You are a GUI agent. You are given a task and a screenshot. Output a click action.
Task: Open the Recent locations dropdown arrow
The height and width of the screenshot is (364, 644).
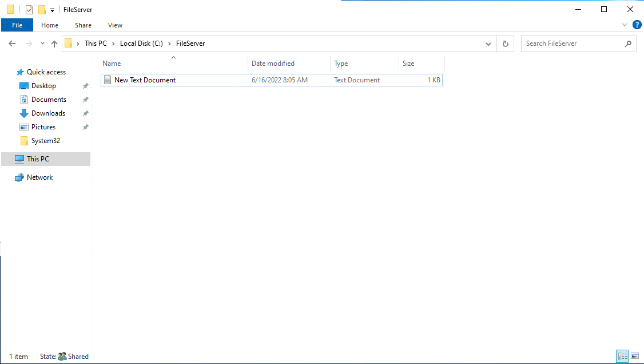pos(42,43)
